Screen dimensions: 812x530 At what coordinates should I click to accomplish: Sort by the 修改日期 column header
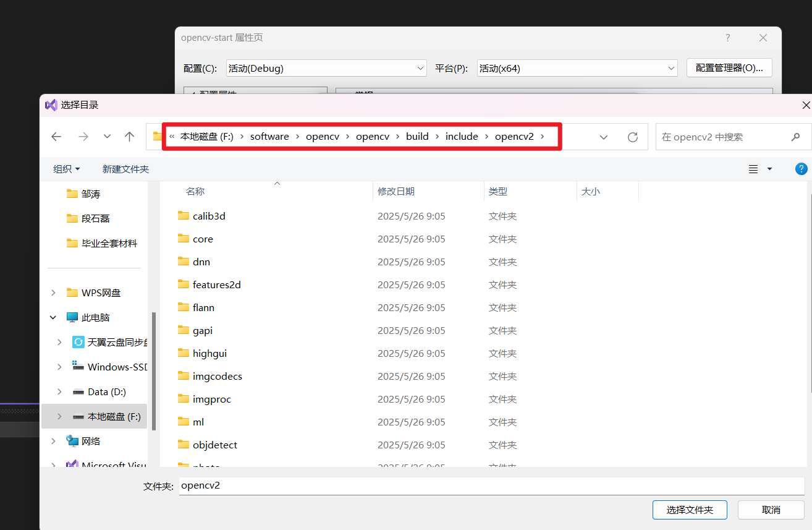coord(396,192)
